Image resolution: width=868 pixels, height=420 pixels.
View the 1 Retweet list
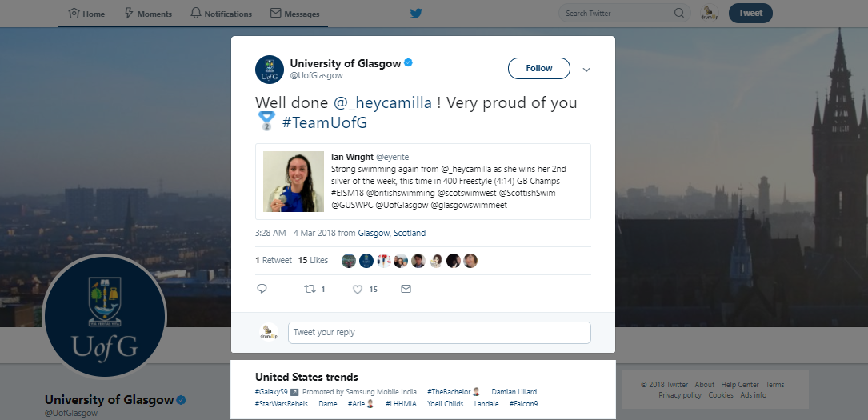point(274,260)
